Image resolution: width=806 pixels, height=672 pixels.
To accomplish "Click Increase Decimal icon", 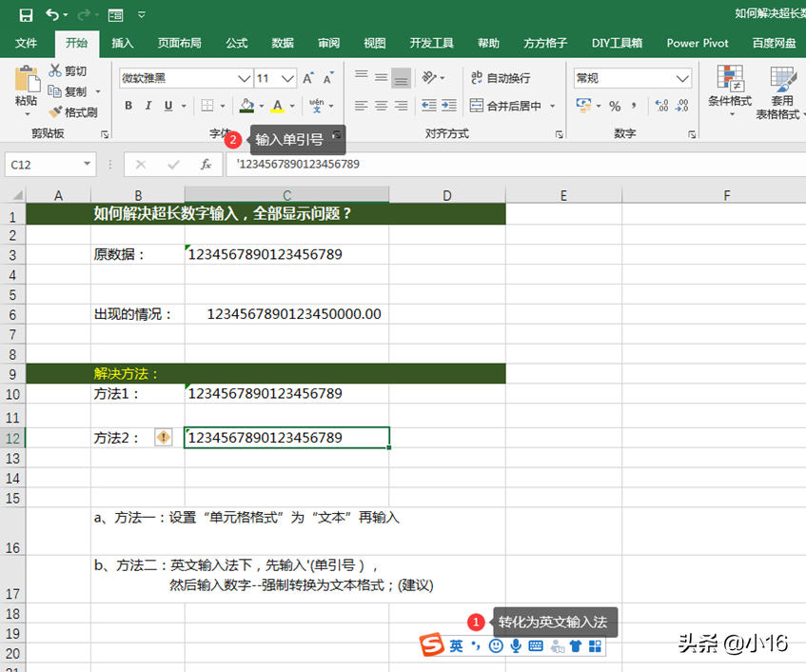I will (661, 106).
